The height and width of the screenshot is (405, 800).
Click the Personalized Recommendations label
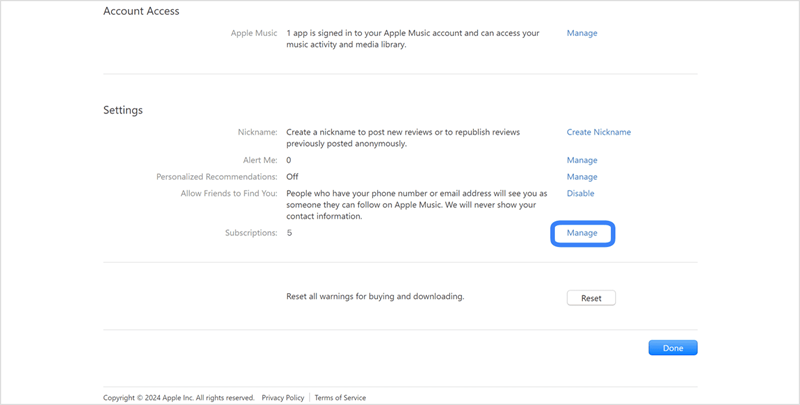point(217,177)
